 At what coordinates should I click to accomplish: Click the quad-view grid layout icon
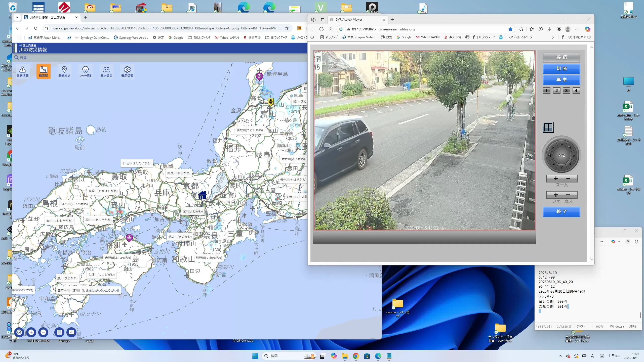[548, 127]
